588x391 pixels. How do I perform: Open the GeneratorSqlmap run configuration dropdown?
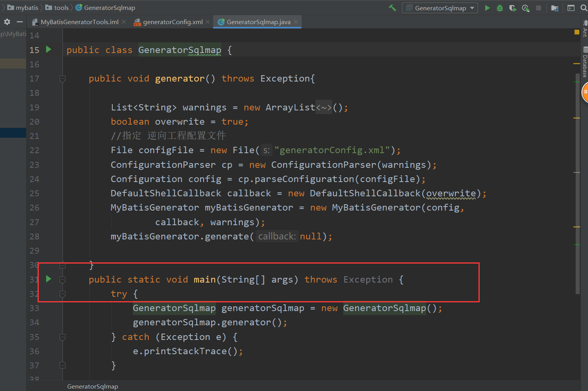[x=440, y=8]
